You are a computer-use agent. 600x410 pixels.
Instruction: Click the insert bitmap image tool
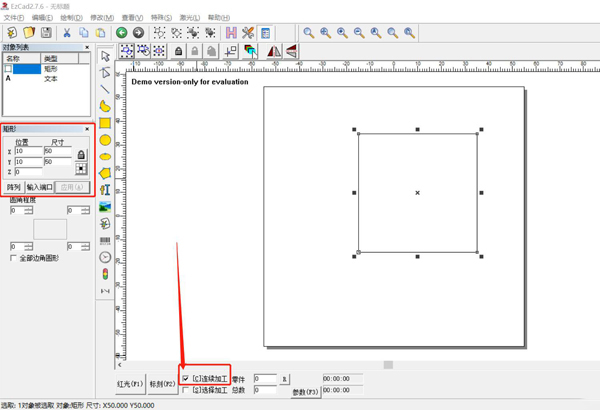[106, 207]
